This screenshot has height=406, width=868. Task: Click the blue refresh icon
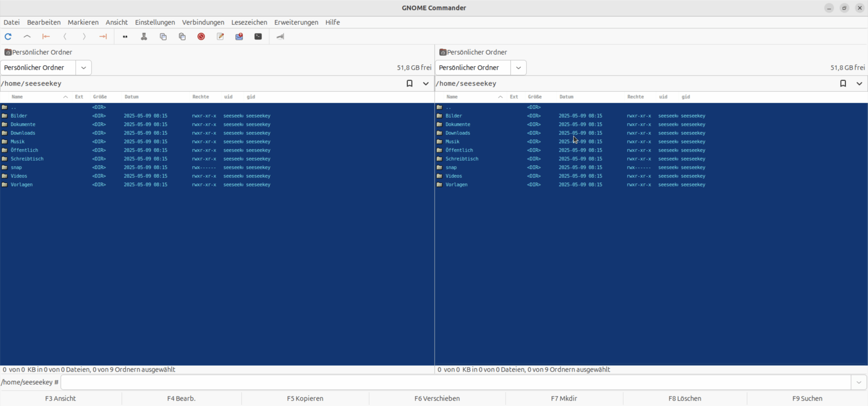8,37
